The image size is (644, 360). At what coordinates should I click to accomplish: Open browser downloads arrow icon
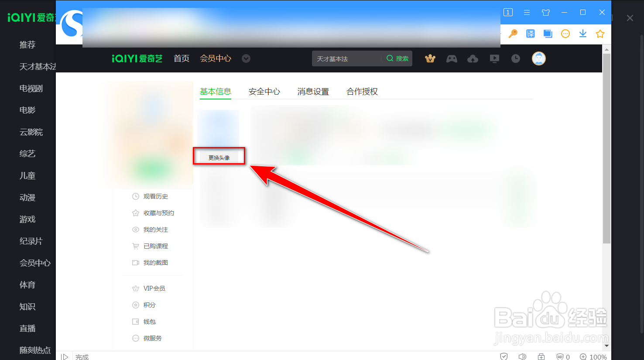click(x=583, y=34)
